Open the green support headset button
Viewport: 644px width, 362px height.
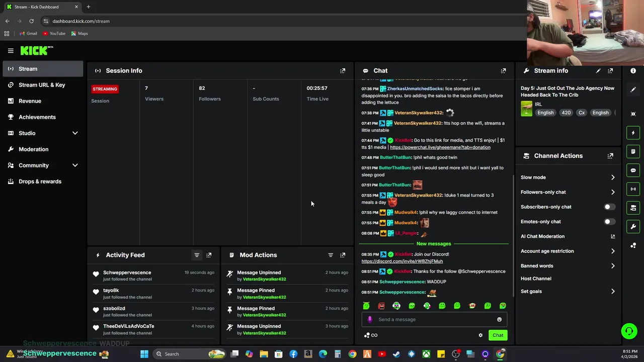[x=629, y=331]
